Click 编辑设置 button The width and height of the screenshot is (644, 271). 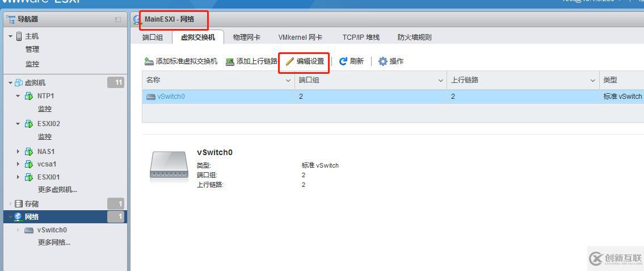click(305, 62)
